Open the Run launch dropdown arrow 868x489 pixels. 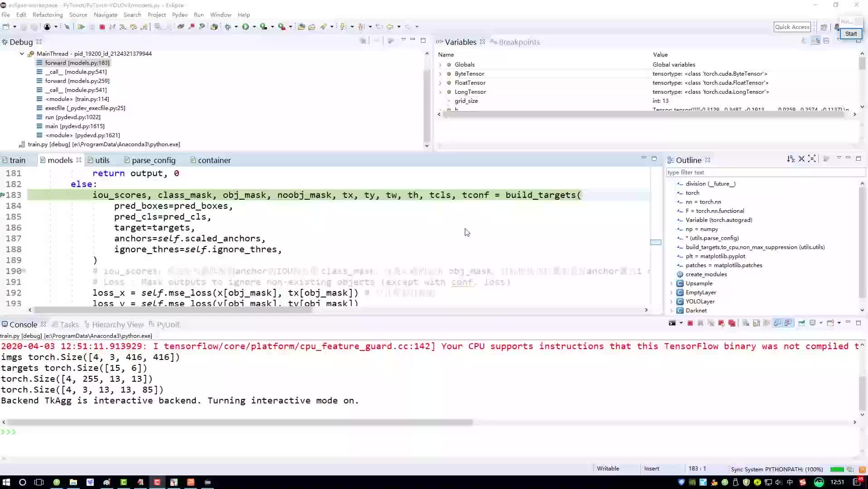[x=254, y=27]
